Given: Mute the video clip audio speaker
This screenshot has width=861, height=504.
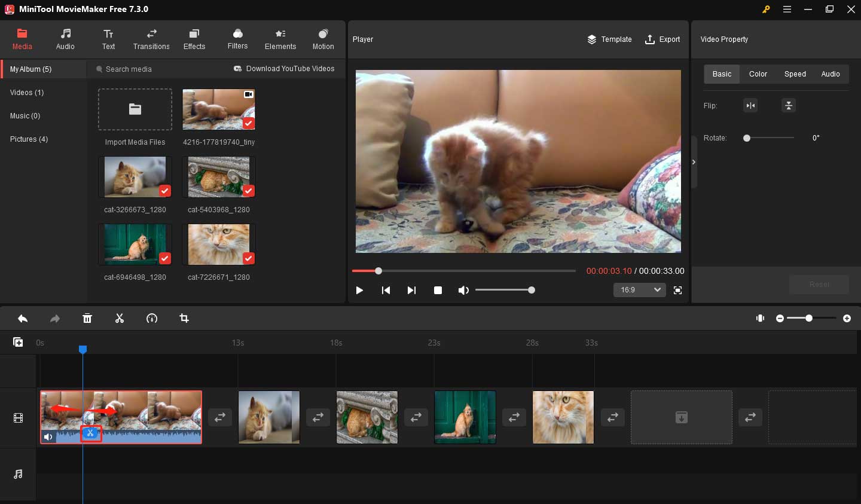Looking at the screenshot, I should tap(48, 437).
